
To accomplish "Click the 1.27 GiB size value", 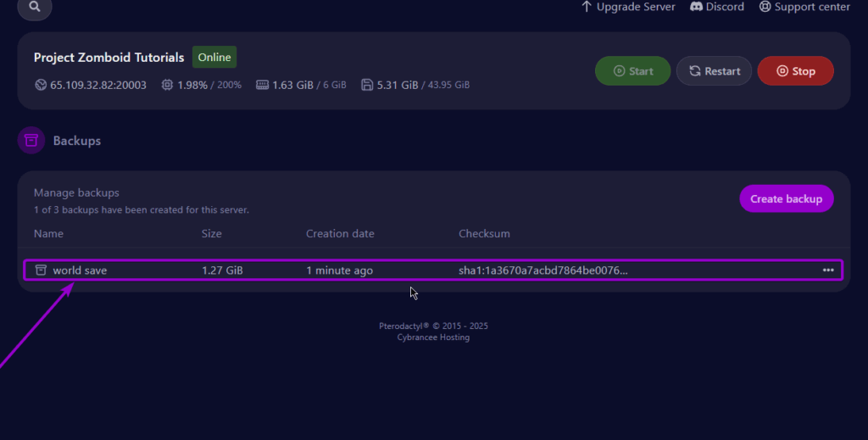I will point(222,270).
